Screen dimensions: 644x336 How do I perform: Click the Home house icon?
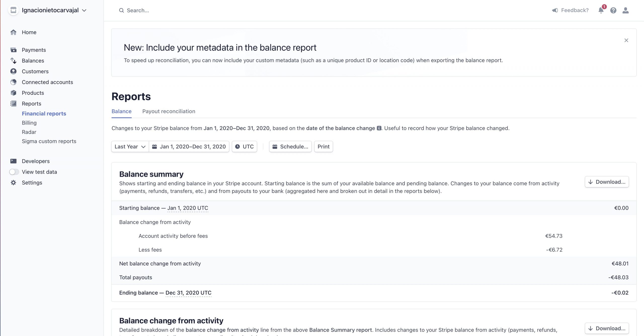13,32
